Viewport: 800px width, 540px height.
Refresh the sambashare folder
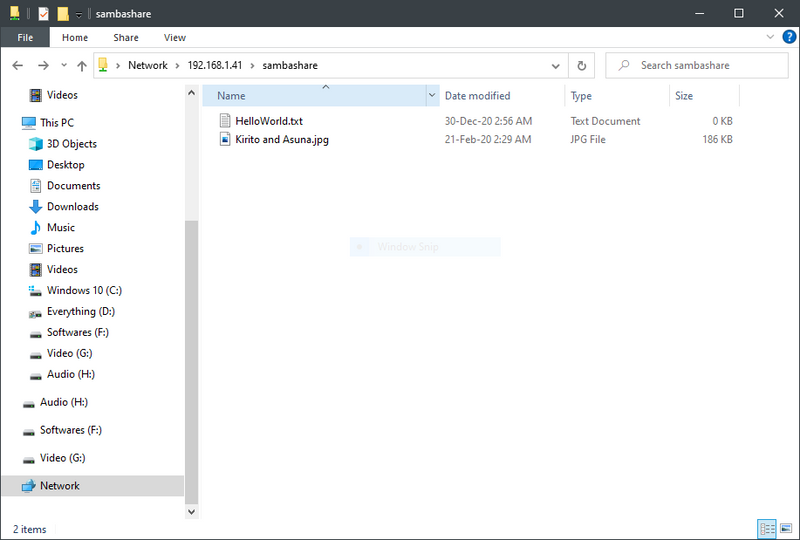582,66
